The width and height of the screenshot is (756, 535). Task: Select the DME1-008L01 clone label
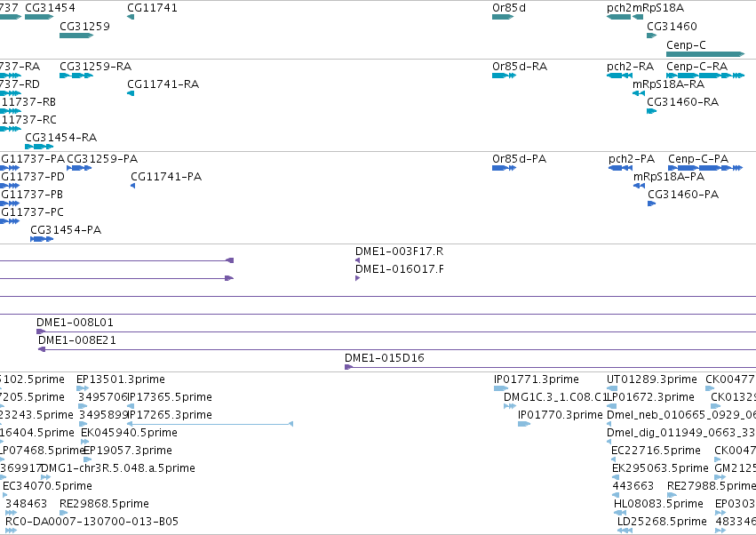pos(75,323)
